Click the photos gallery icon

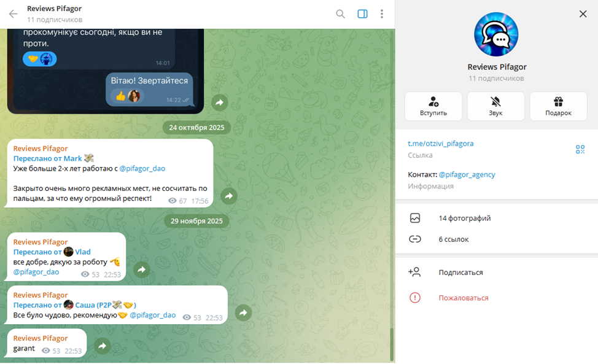point(415,218)
